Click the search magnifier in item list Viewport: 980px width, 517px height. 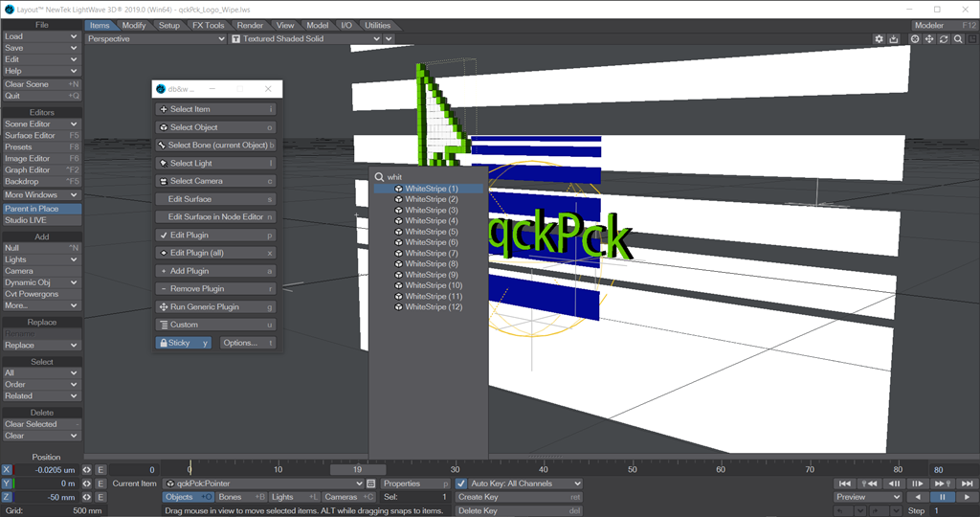379,177
